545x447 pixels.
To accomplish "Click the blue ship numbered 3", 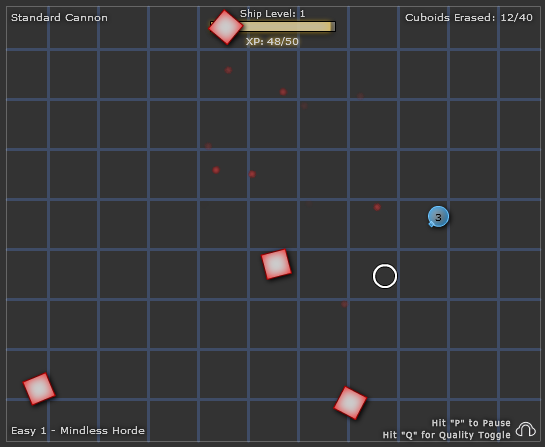I will (438, 217).
